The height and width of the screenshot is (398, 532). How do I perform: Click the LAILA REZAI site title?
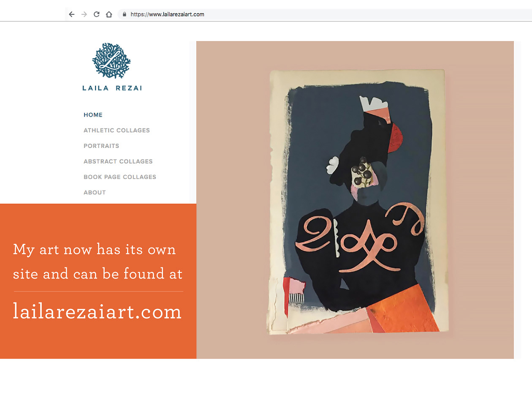[x=112, y=88]
